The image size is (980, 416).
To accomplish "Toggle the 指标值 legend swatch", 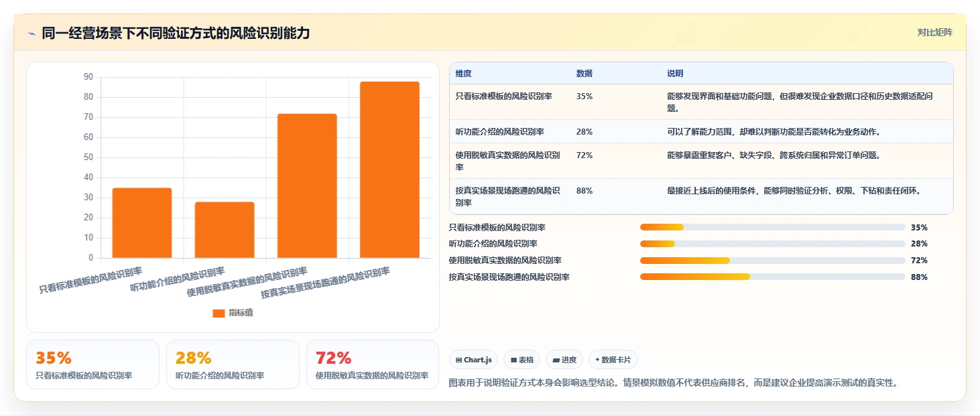I will point(219,313).
